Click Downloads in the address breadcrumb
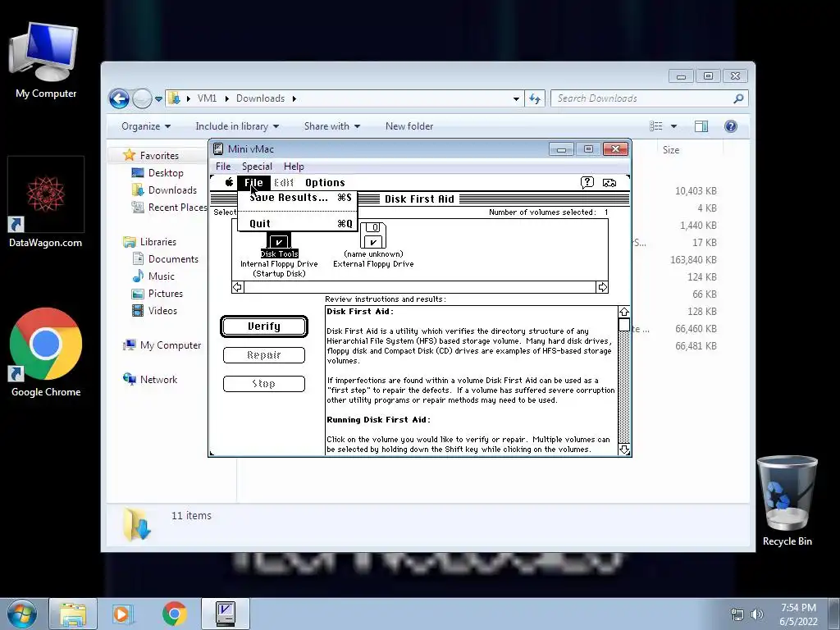Viewport: 840px width, 630px height. (260, 98)
